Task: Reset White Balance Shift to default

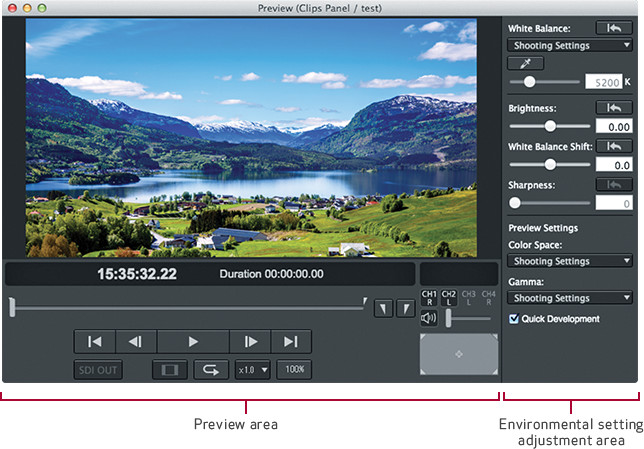Action: (613, 146)
